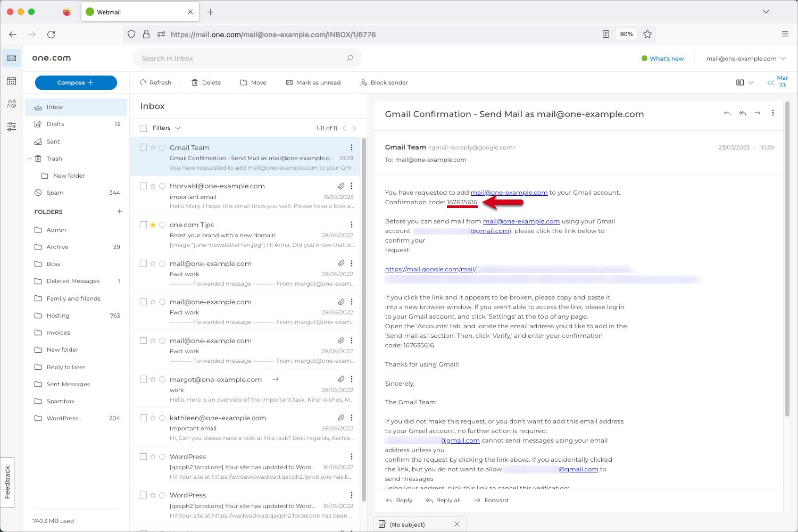Open the three-dot menu on kathleen message
Screen dimensions: 798x532
pyautogui.click(x=351, y=418)
